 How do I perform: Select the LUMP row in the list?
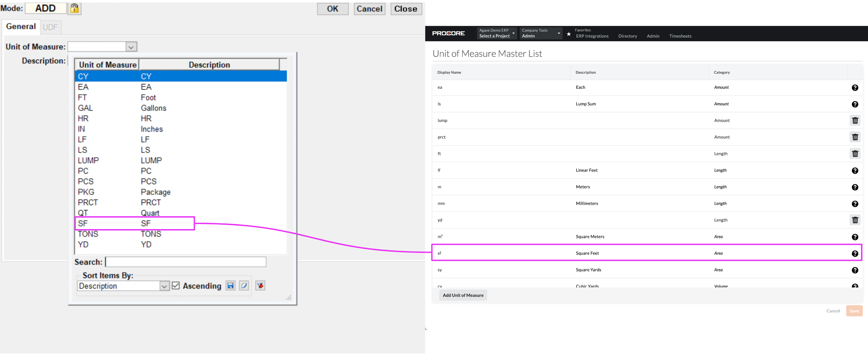coord(181,160)
